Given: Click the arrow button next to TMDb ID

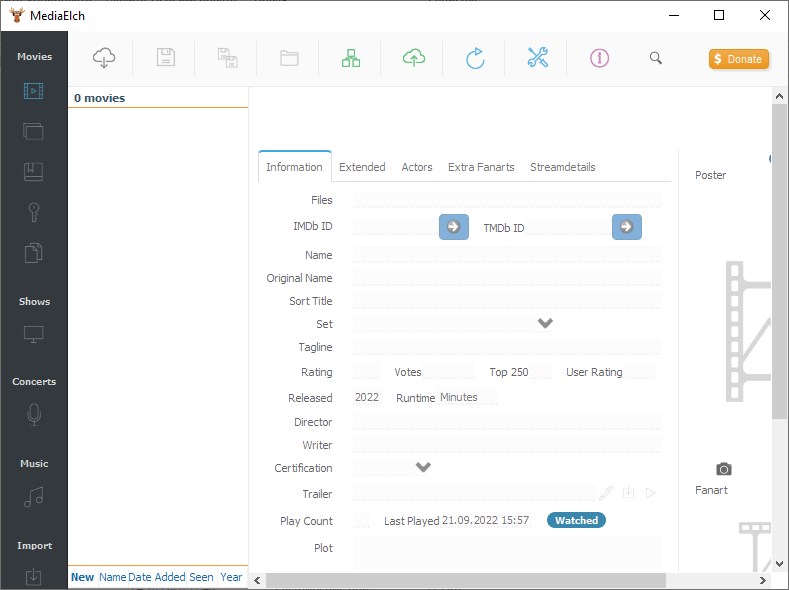Looking at the screenshot, I should 626,227.
